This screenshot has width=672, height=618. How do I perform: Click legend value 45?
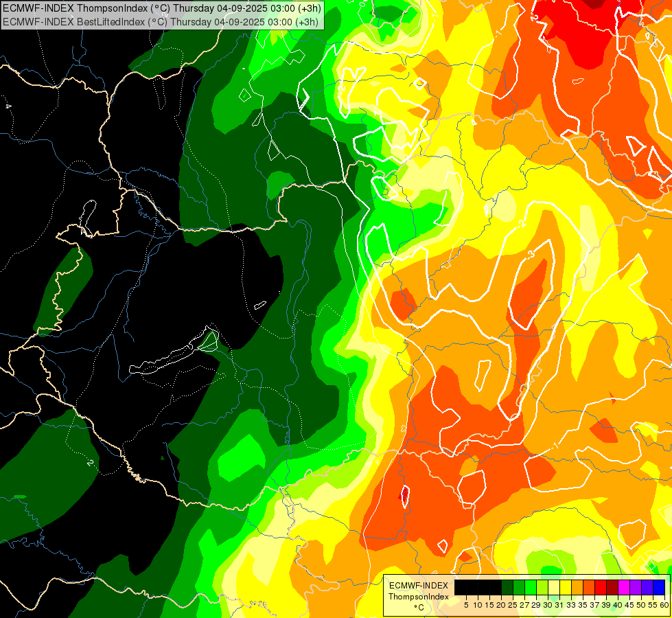(629, 605)
